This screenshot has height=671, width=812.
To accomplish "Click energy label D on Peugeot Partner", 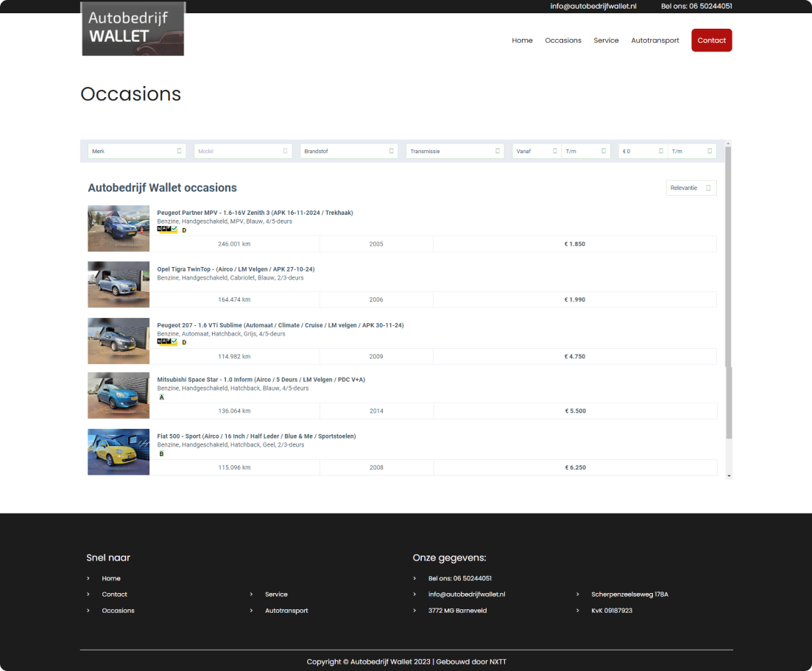I will pyautogui.click(x=184, y=230).
